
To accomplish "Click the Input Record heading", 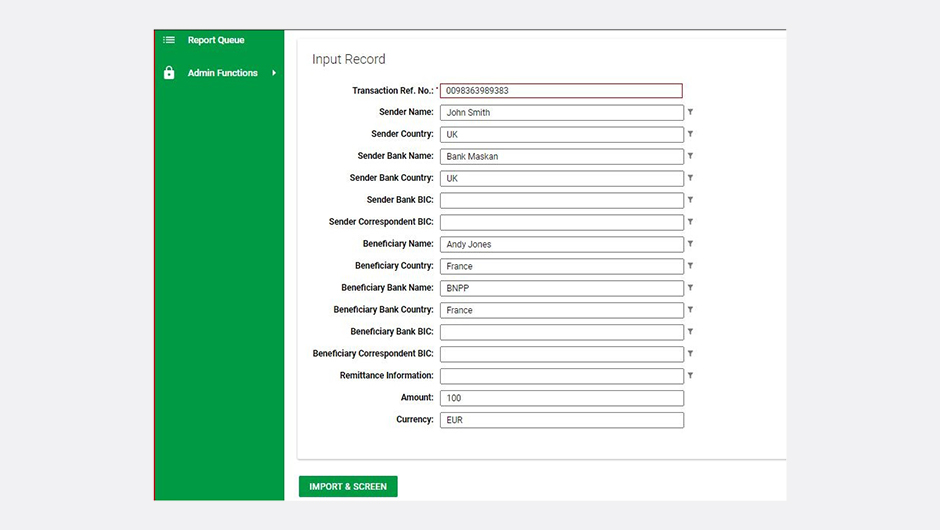I will tap(348, 59).
